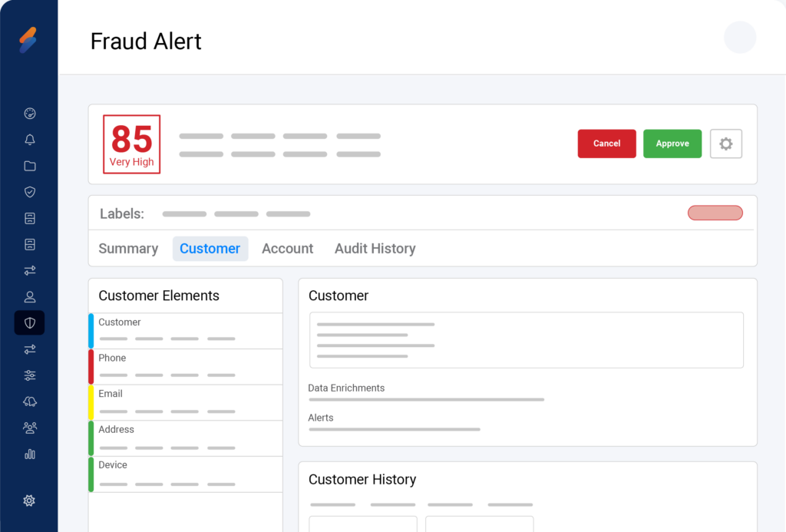Open the folder icon in sidebar

(x=30, y=166)
